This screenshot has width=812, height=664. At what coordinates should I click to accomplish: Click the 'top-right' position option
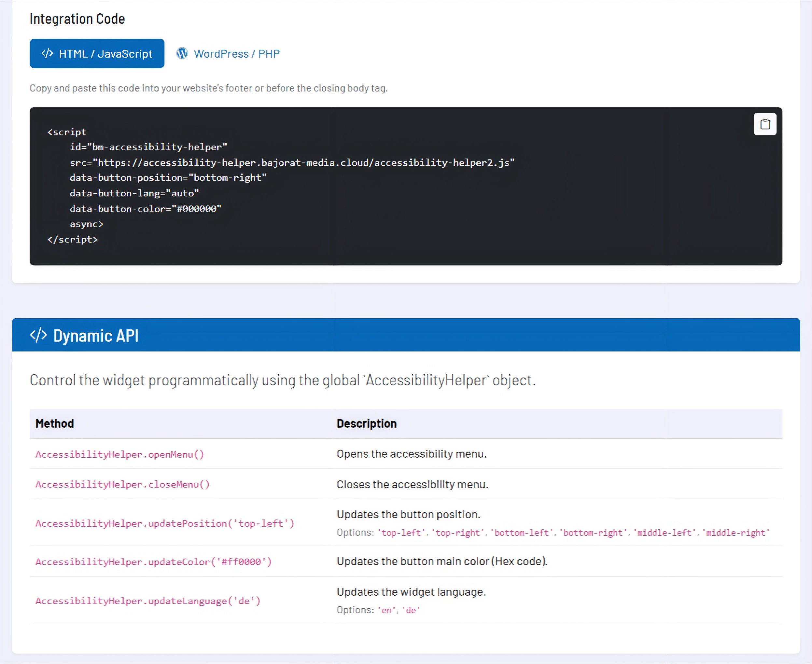pos(458,533)
